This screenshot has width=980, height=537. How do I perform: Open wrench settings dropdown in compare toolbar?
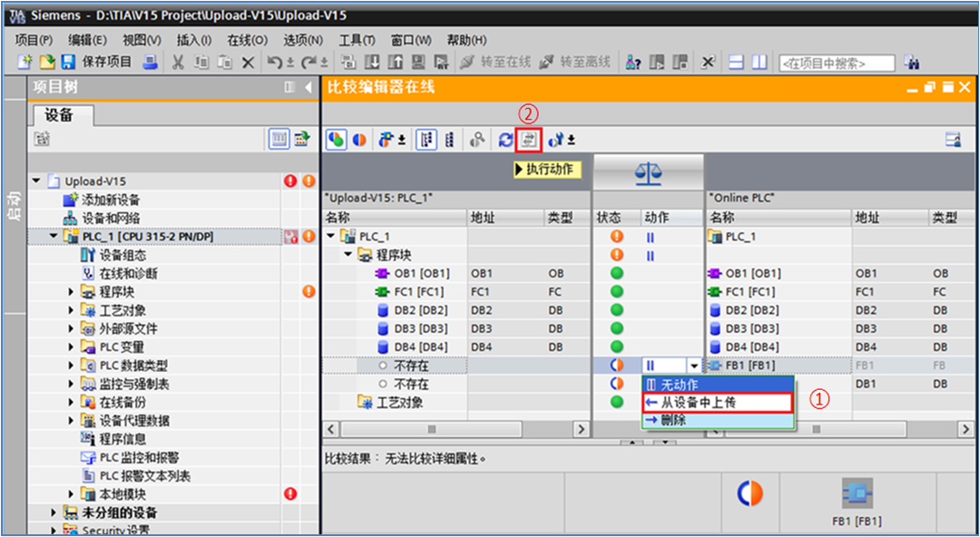tap(562, 140)
